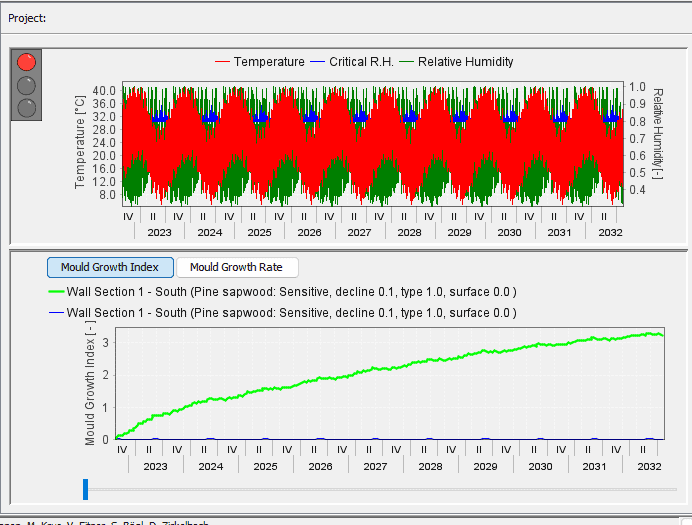Click the red traffic light indicator
The width and height of the screenshot is (692, 525).
coord(26,63)
